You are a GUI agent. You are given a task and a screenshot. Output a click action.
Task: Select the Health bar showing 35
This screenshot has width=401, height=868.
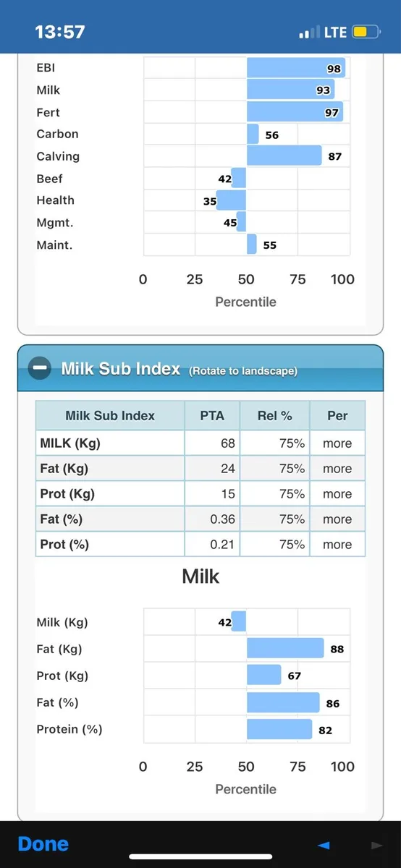tap(232, 200)
